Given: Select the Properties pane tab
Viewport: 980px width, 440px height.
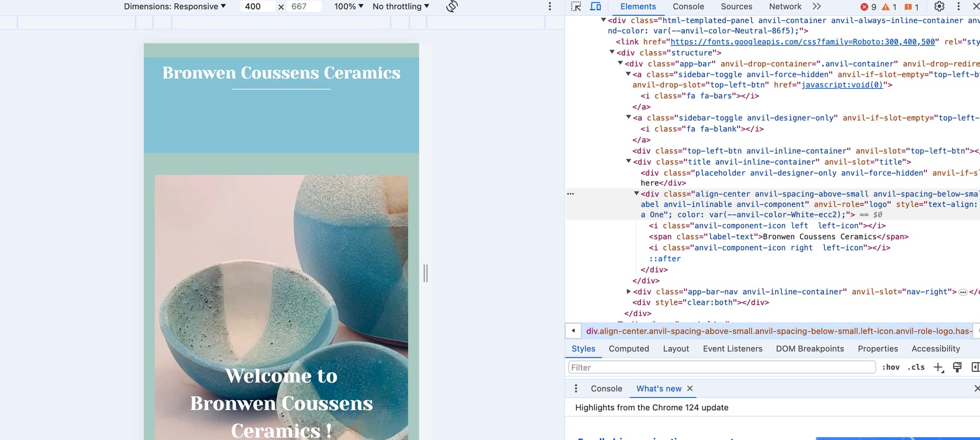Looking at the screenshot, I should pyautogui.click(x=877, y=349).
